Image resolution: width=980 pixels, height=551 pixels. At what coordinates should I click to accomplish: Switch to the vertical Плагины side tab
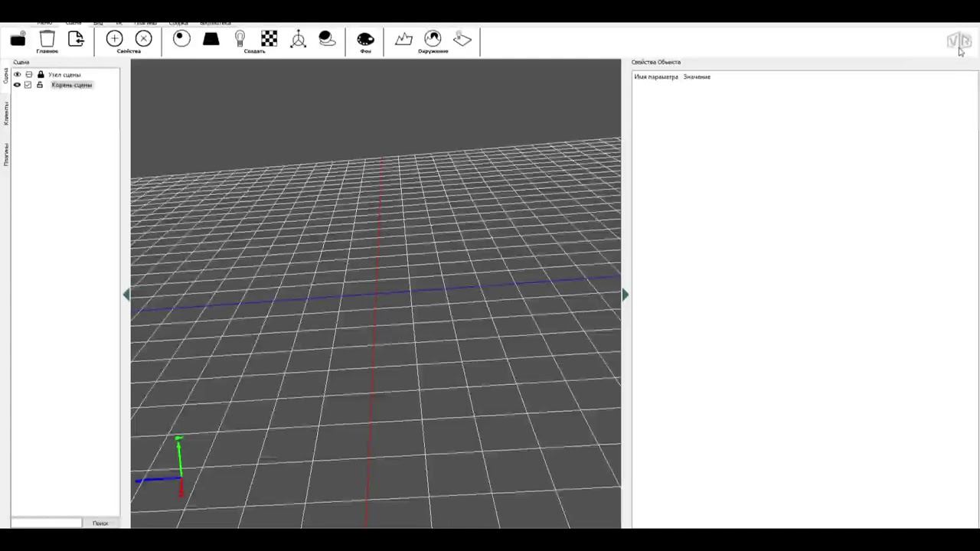5,155
